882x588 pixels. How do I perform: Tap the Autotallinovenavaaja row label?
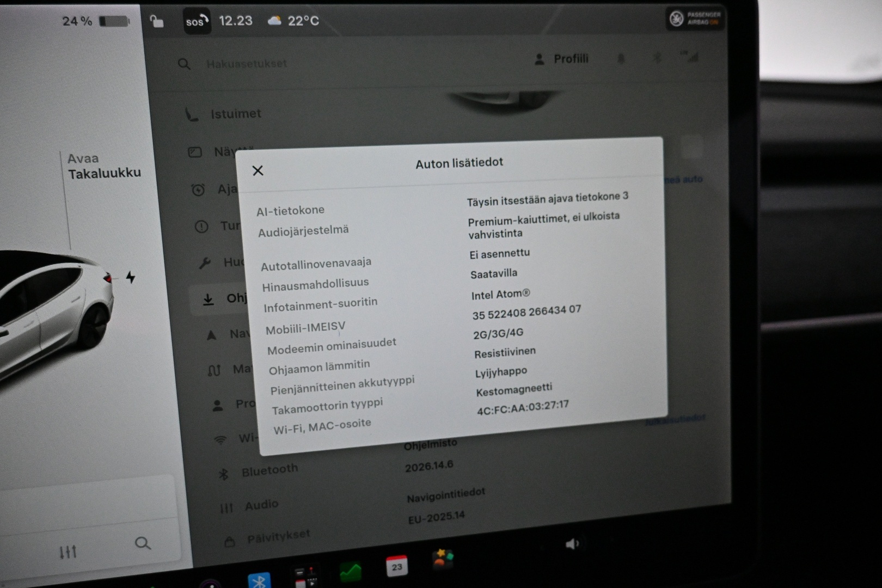point(316,264)
